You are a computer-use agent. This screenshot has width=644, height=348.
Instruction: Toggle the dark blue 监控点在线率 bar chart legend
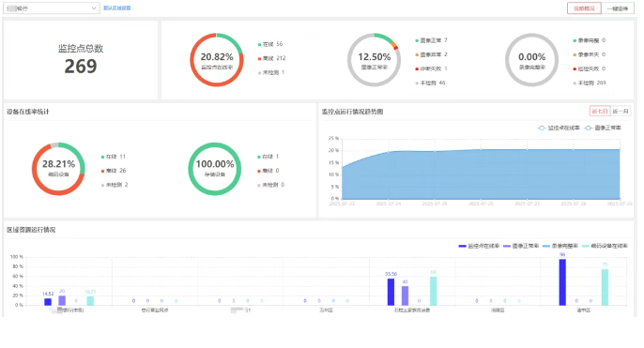click(479, 246)
